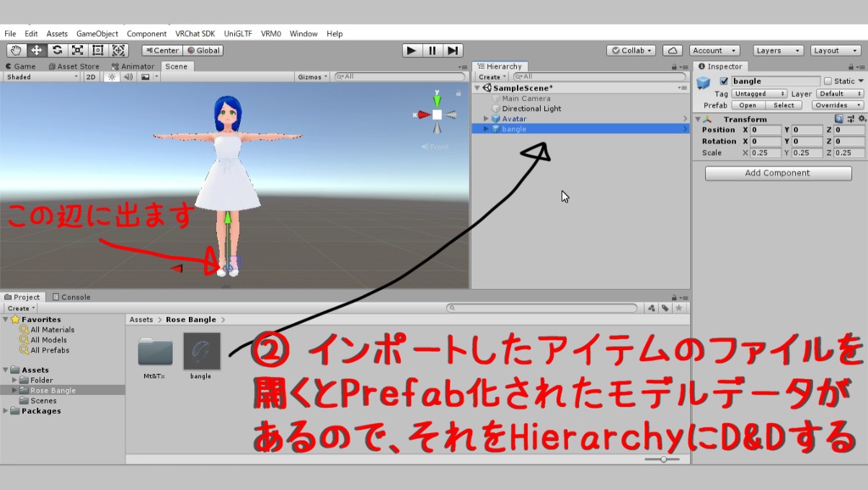Open the Layers dropdown
868x490 pixels.
pyautogui.click(x=778, y=50)
